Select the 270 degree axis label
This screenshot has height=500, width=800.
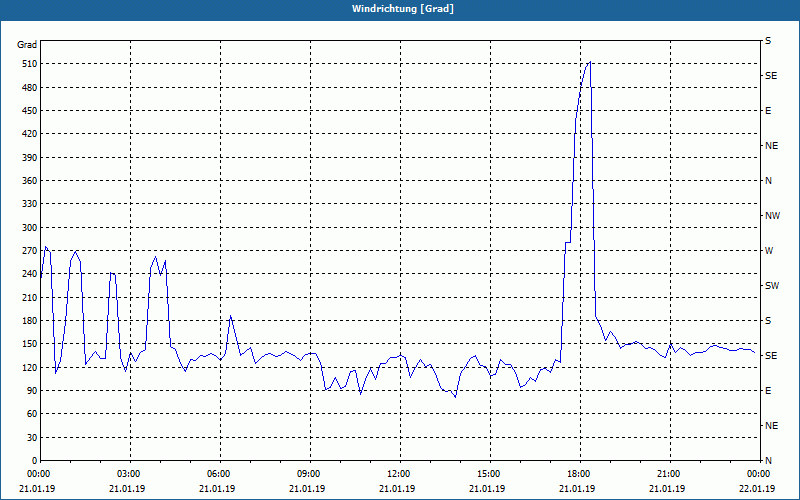(x=30, y=251)
